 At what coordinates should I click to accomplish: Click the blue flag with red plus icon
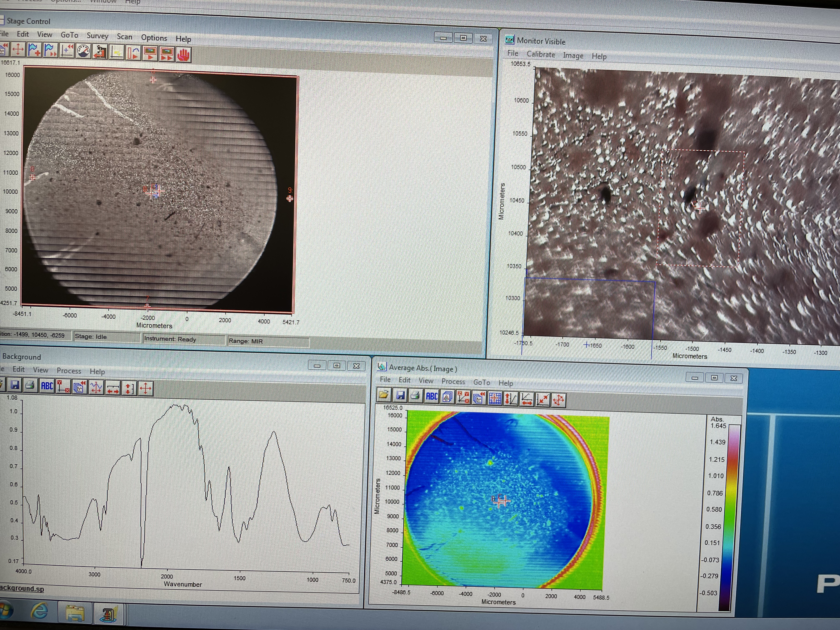34,50
